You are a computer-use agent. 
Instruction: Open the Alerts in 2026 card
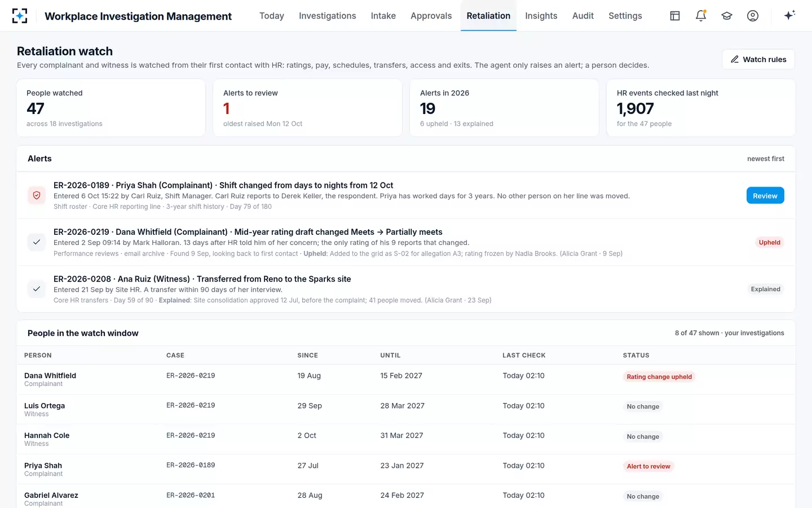[x=505, y=108]
